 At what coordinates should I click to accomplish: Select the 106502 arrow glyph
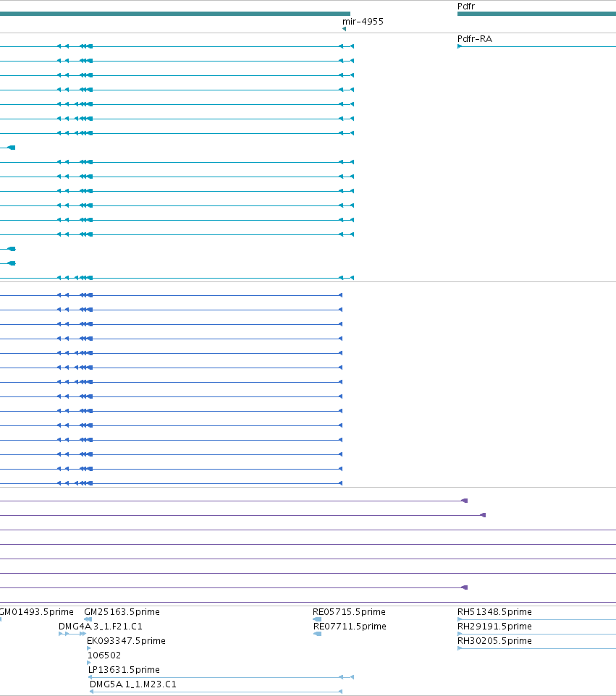pos(89,663)
